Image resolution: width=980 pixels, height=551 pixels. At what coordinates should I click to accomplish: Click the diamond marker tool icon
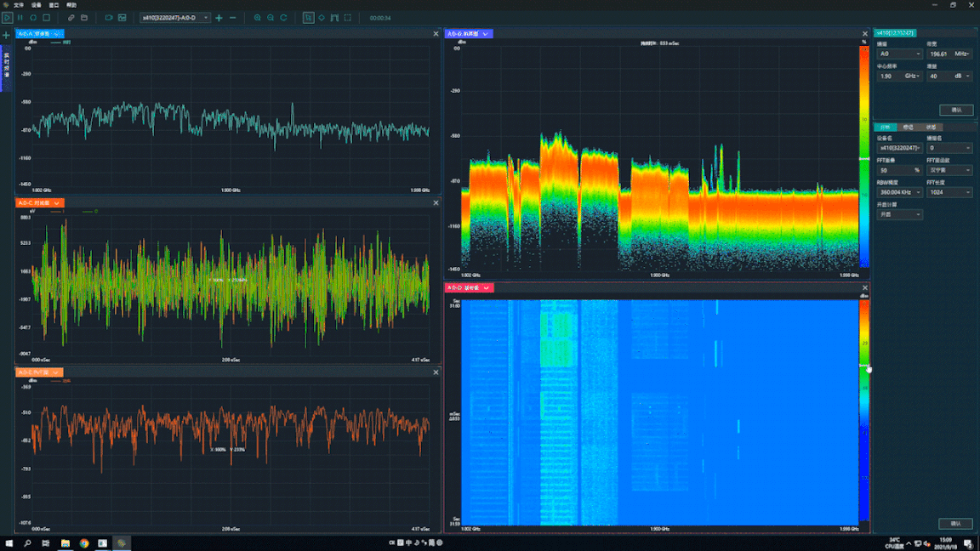click(322, 18)
